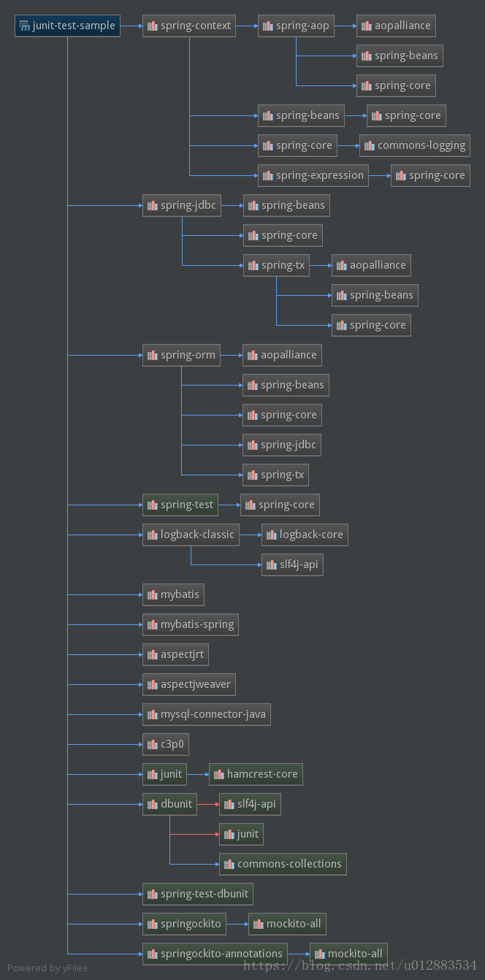Select junit node under dbunit with red arrow
Viewport: 485px width, 980px height.
coord(242,834)
